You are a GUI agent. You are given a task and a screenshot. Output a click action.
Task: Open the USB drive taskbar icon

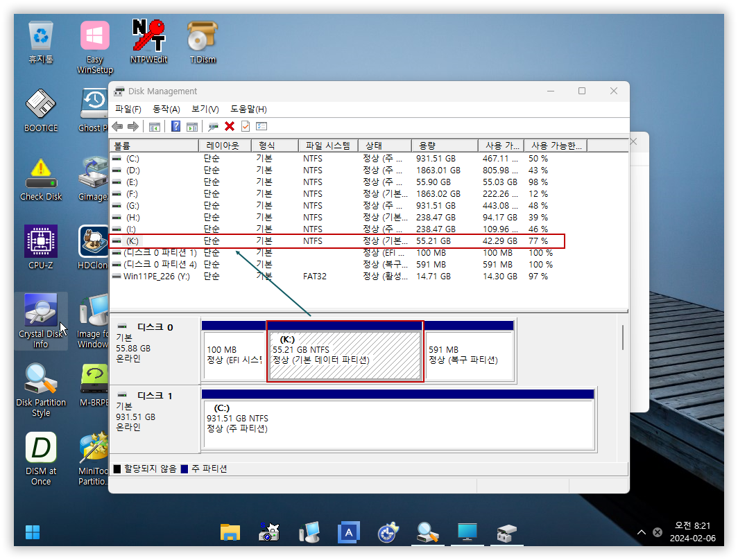[507, 532]
